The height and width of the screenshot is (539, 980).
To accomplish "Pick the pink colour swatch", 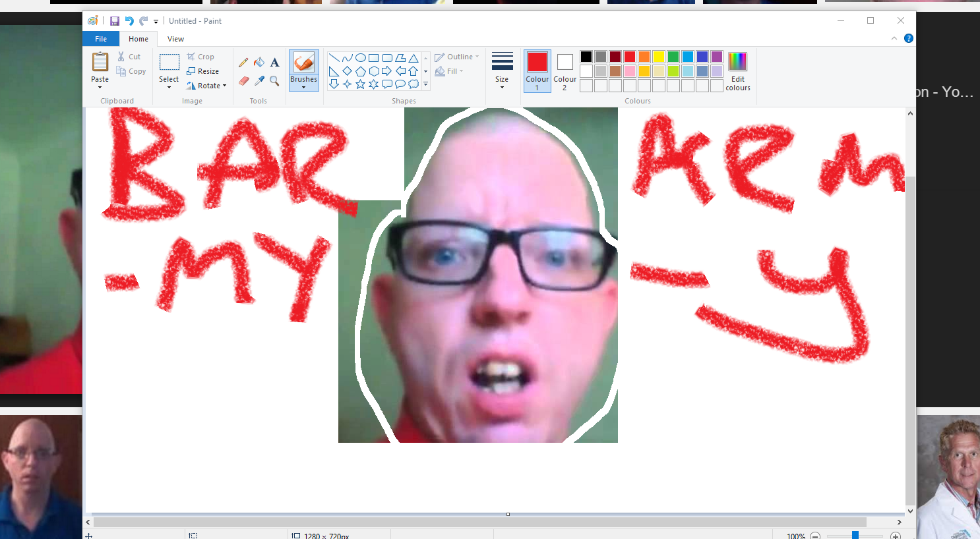I will (x=630, y=71).
